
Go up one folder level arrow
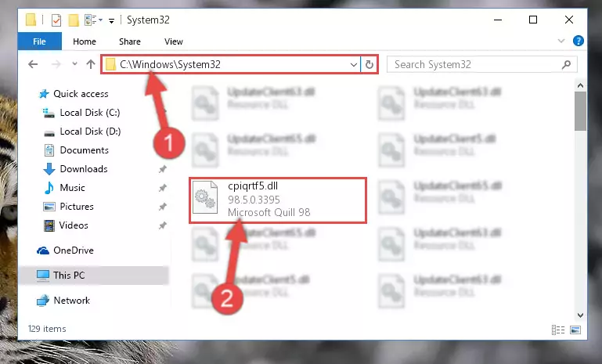click(x=91, y=64)
